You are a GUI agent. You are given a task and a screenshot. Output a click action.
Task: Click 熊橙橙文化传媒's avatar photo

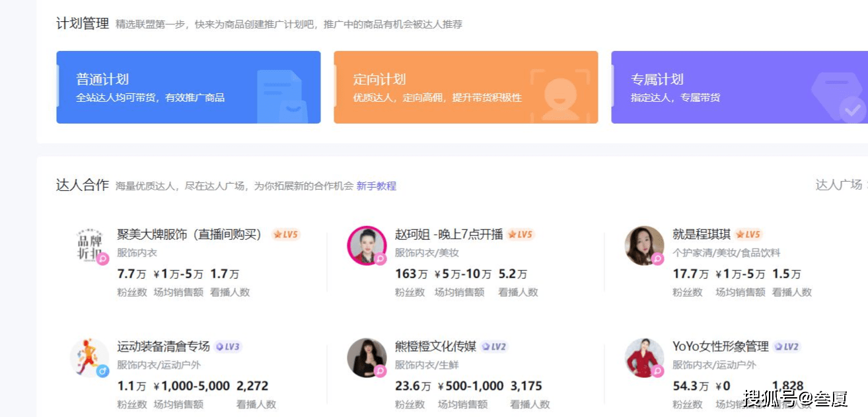367,358
